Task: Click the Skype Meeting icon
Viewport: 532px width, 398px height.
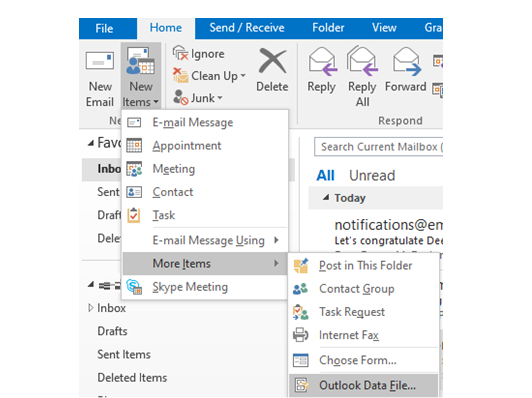Action: coord(134,287)
